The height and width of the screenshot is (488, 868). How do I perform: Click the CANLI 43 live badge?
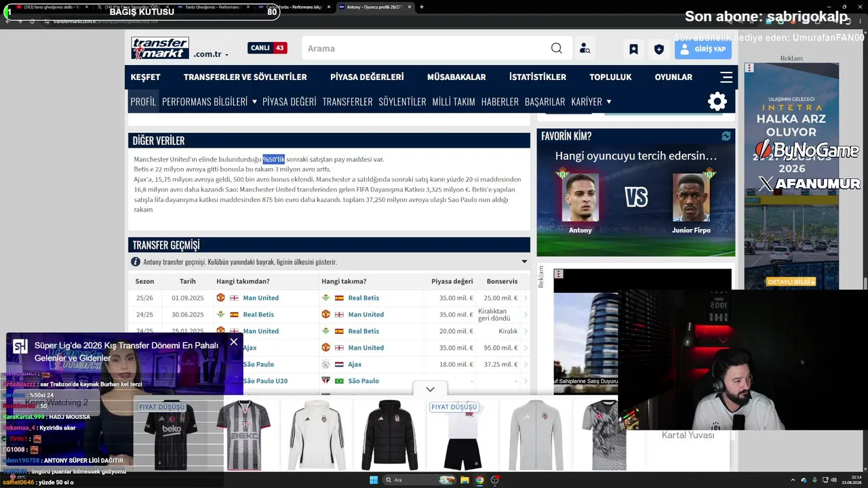click(x=267, y=48)
